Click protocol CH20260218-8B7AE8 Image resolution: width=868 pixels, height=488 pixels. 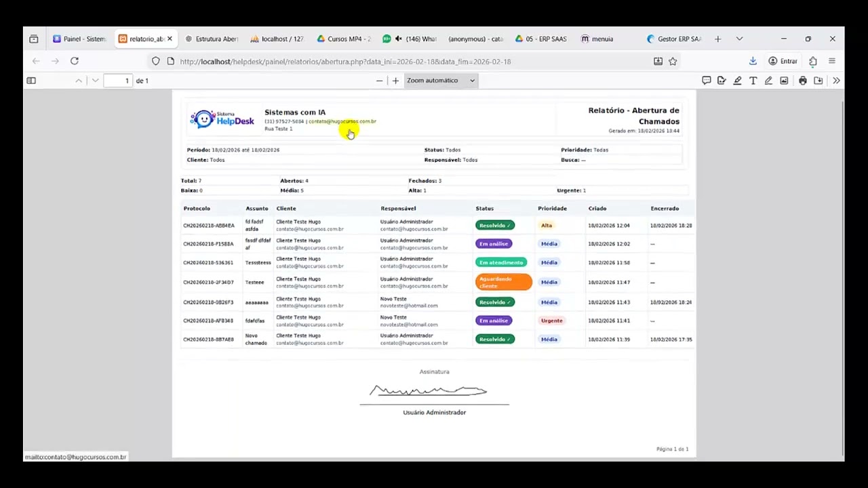(208, 339)
